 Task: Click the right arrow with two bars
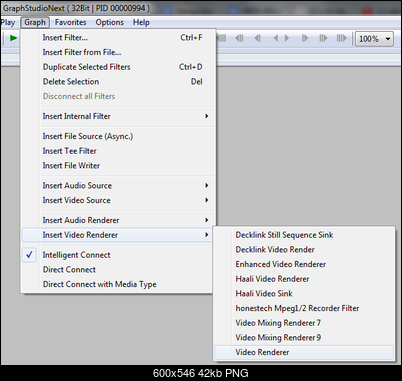[x=323, y=38]
